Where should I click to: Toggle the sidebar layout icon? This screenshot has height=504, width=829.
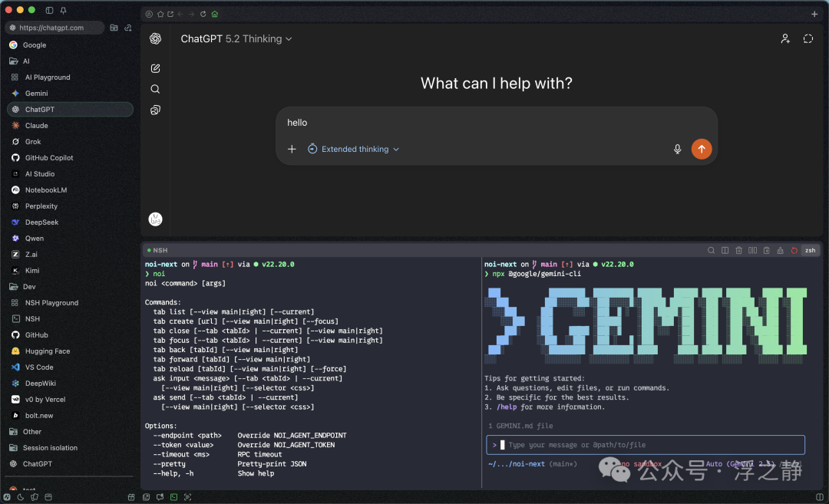point(49,10)
